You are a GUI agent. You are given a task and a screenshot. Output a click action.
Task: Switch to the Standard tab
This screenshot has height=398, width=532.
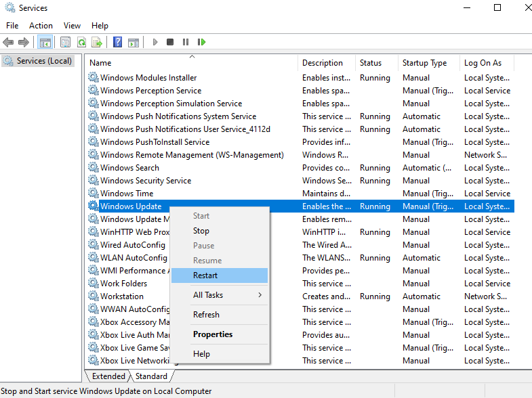(x=151, y=376)
